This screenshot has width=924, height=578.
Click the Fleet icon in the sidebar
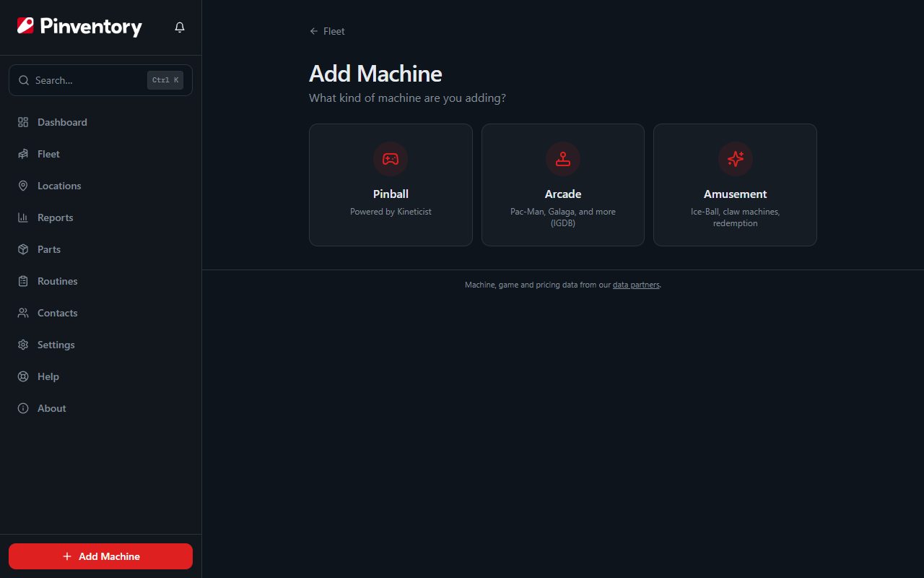[23, 154]
